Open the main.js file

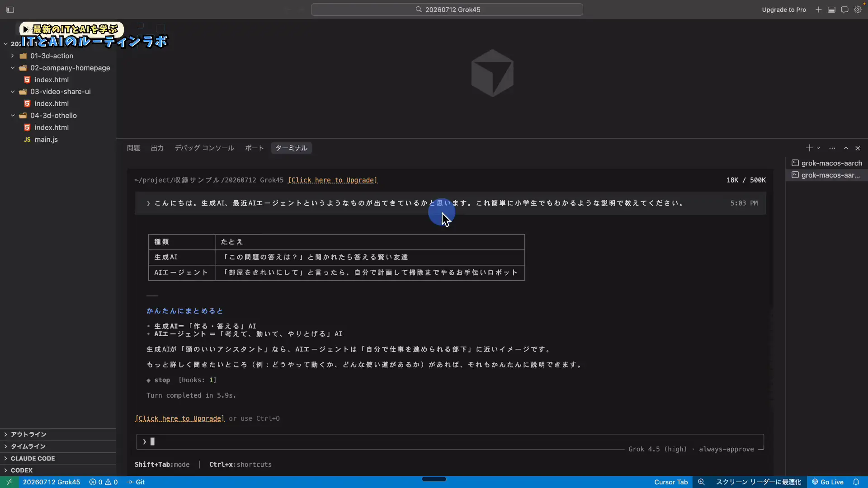(x=46, y=140)
